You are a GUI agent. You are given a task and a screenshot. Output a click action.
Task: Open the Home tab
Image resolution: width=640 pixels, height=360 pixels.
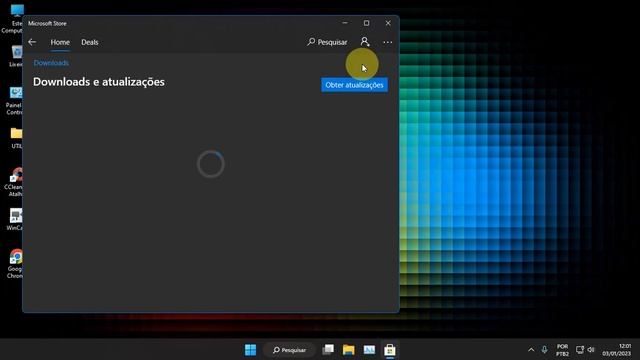(x=60, y=42)
